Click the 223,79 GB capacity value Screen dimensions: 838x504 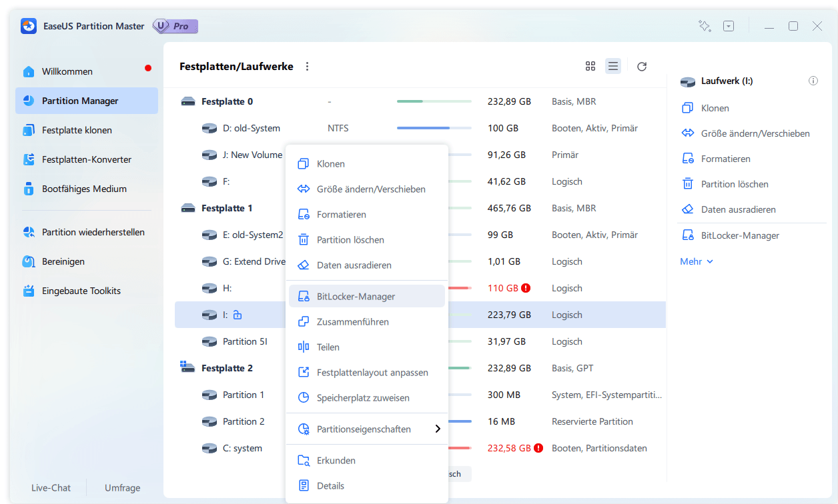[x=509, y=315]
